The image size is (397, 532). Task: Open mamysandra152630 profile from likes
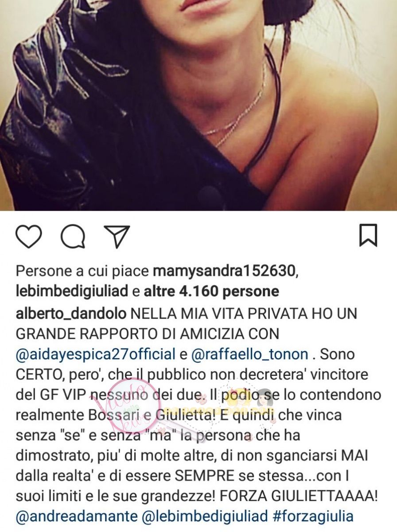(x=225, y=270)
